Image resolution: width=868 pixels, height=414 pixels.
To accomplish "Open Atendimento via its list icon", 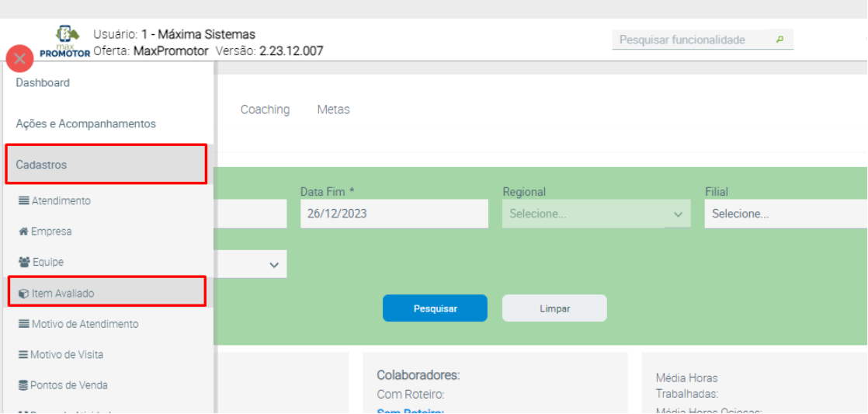I will 24,201.
